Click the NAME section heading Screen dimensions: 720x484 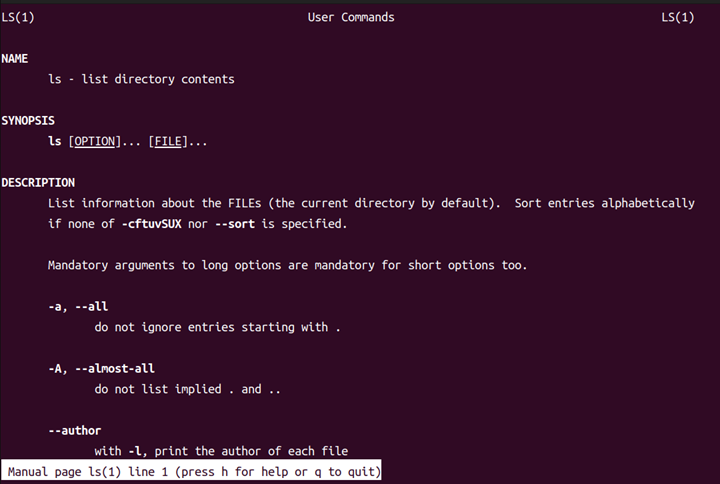(14, 59)
